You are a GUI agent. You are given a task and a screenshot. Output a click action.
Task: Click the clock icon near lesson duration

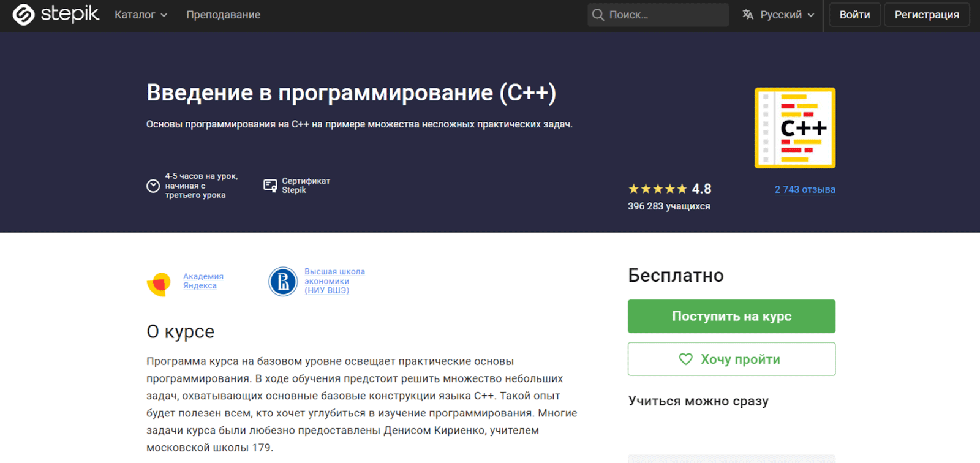tap(153, 186)
